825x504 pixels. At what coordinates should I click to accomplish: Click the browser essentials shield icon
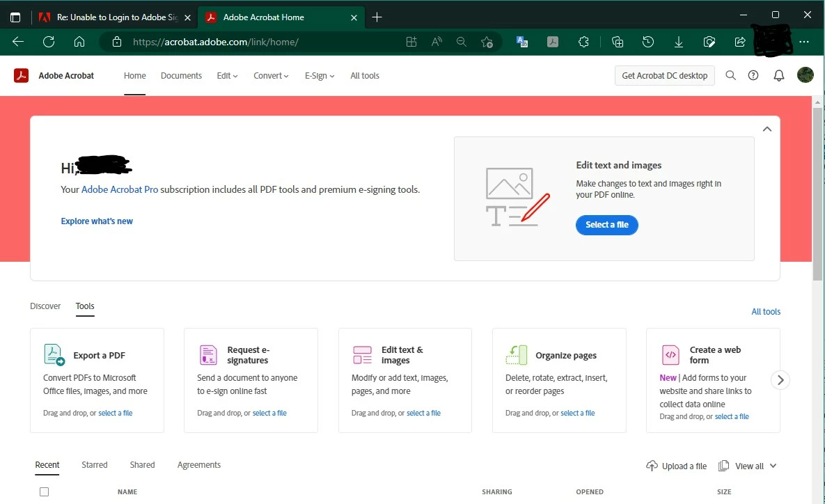(709, 42)
